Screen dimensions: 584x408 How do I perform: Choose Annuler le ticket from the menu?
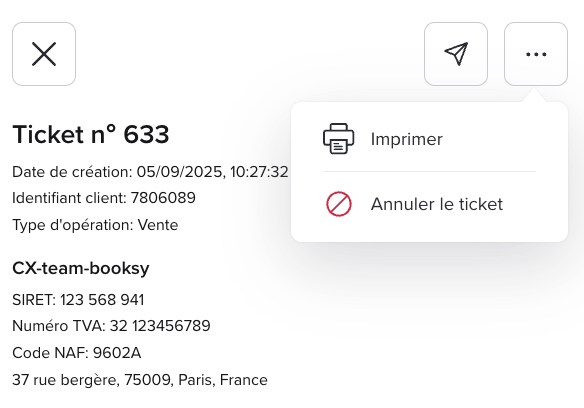[x=437, y=204]
